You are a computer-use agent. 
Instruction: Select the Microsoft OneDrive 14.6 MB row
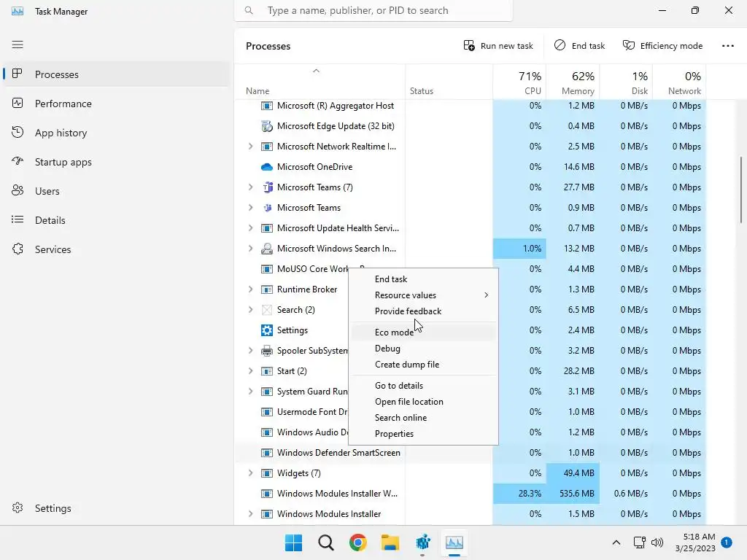click(x=471, y=167)
